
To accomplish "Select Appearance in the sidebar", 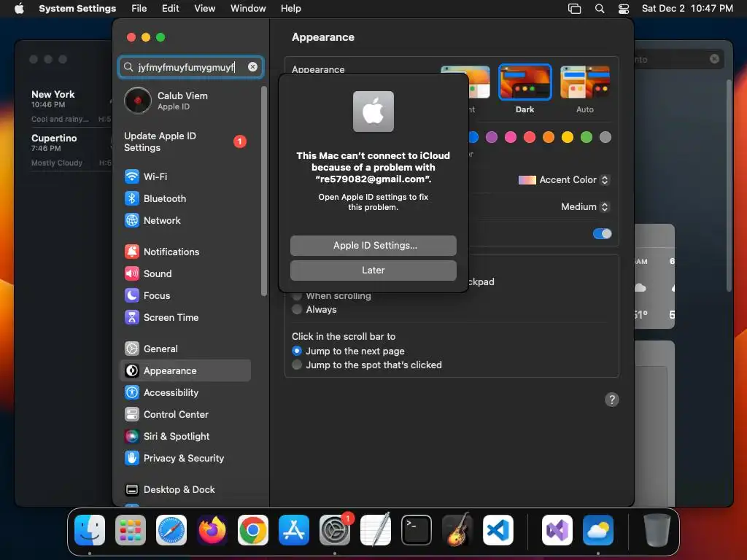I will (x=185, y=370).
